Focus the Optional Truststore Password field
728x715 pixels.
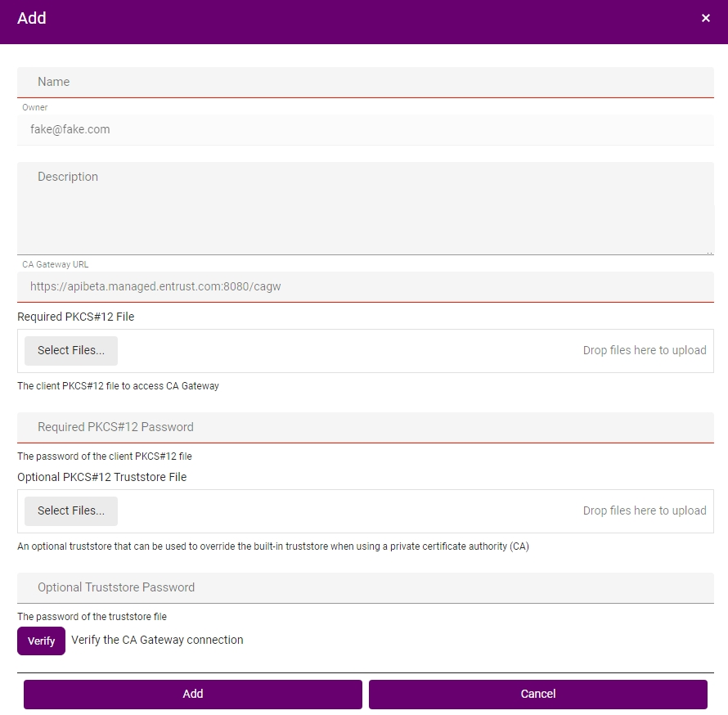[x=366, y=587]
